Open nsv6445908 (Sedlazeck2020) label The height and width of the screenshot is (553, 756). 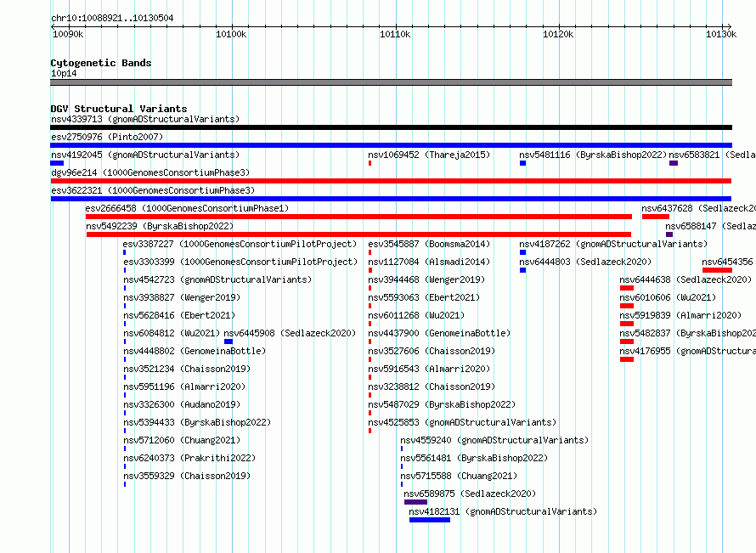pyautogui.click(x=290, y=333)
